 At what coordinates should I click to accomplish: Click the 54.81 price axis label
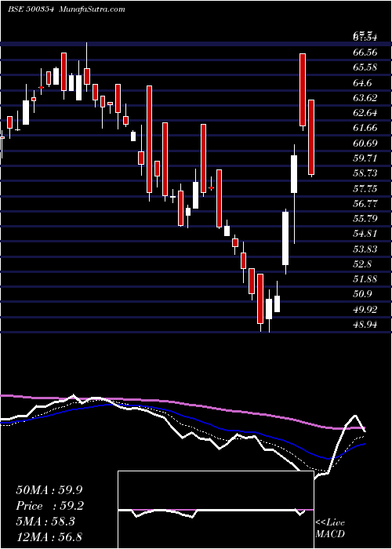pos(365,234)
